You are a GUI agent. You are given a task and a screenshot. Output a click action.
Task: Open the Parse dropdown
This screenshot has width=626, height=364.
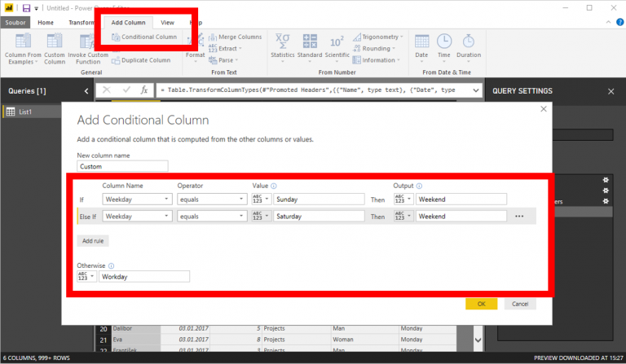click(x=223, y=60)
